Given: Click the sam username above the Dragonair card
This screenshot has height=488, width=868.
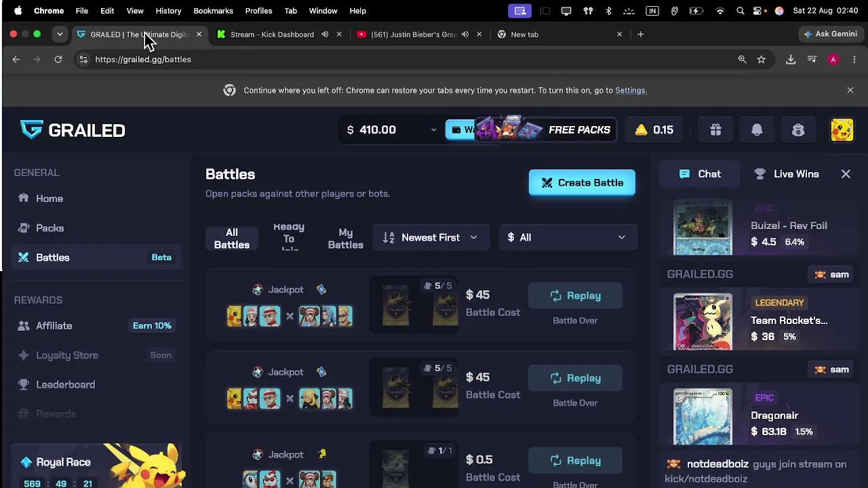Looking at the screenshot, I should pos(840,369).
